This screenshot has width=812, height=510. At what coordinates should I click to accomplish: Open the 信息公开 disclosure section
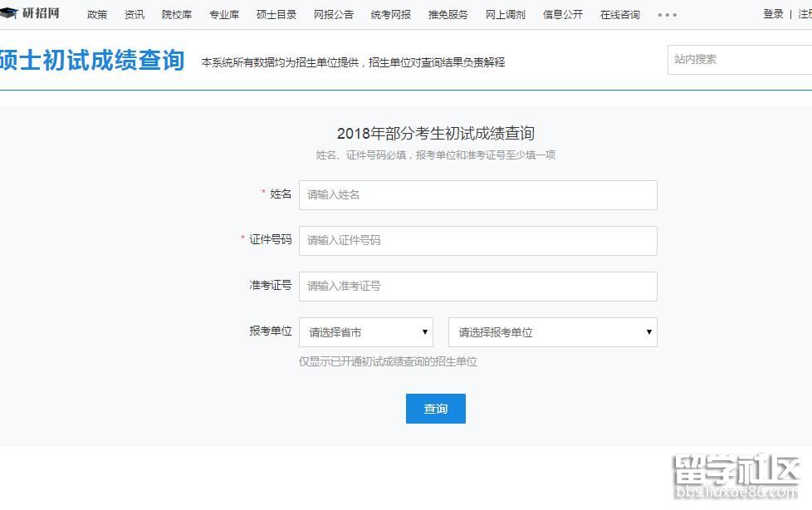[562, 14]
